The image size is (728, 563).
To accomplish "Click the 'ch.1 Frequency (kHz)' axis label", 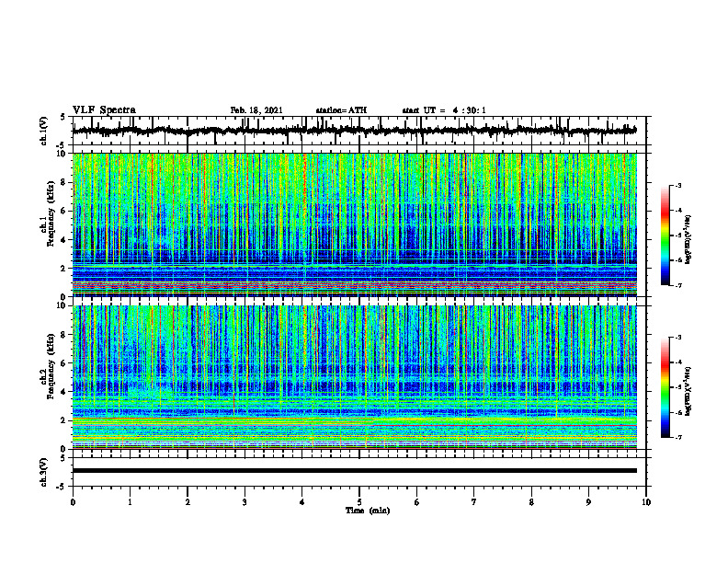I will click(47, 213).
